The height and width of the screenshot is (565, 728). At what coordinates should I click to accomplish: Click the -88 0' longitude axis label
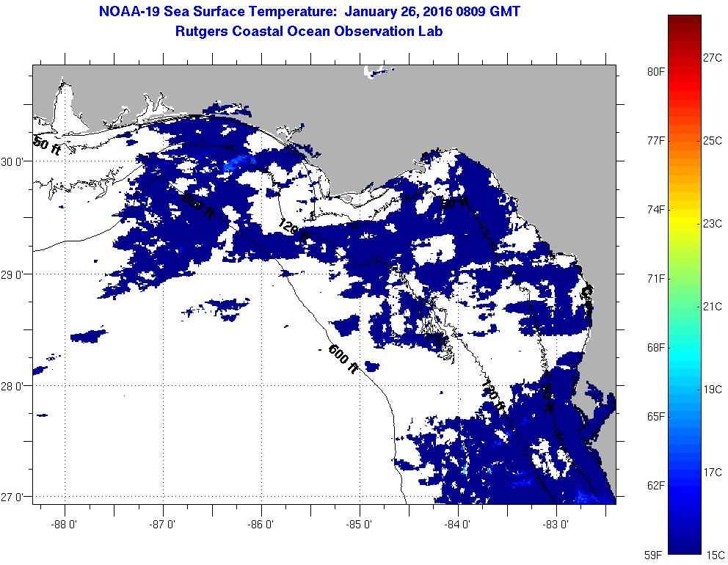coord(65,525)
